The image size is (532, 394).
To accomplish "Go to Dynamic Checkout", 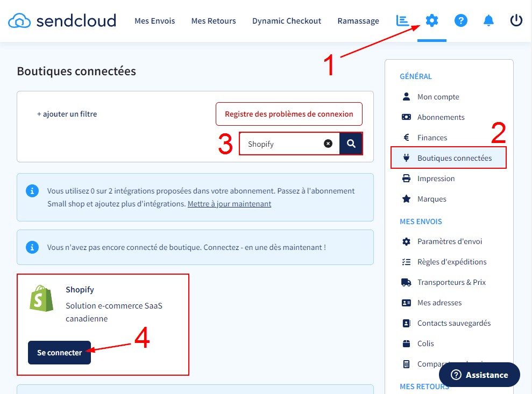I will (x=286, y=21).
